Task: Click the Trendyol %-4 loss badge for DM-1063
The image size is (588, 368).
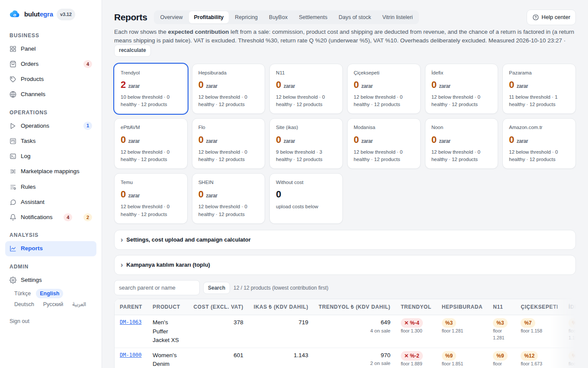Action: pyautogui.click(x=412, y=323)
